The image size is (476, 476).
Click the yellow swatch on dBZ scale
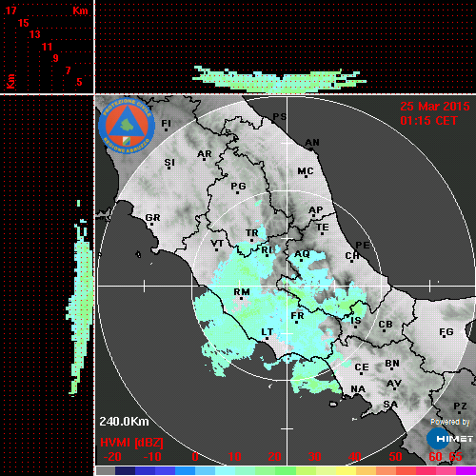[x=346, y=470]
